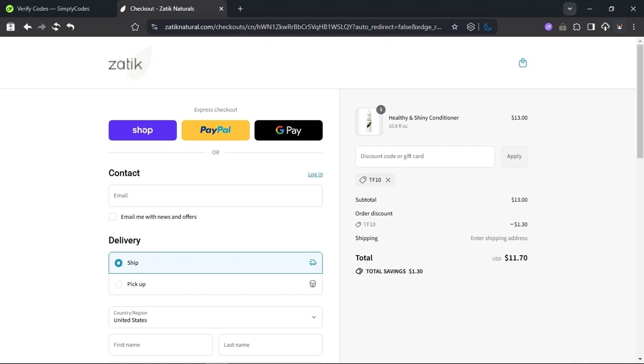Open the purple round extension icon
This screenshot has width=644, height=364.
click(548, 27)
